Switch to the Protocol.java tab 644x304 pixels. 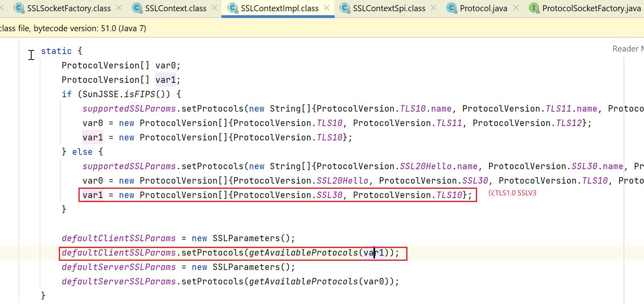click(x=484, y=8)
